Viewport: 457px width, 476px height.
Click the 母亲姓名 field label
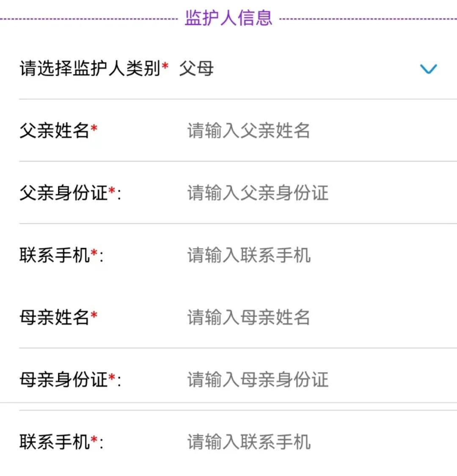(x=54, y=318)
